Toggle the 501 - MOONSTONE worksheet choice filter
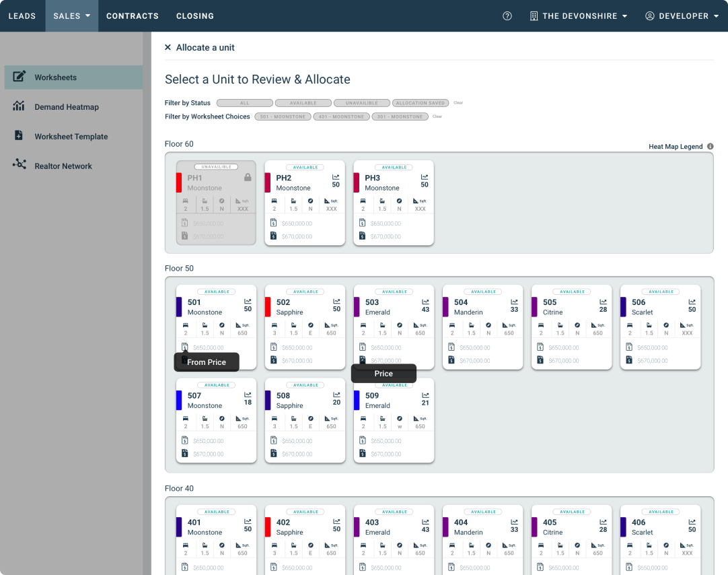This screenshot has height=575, width=728. (x=283, y=116)
